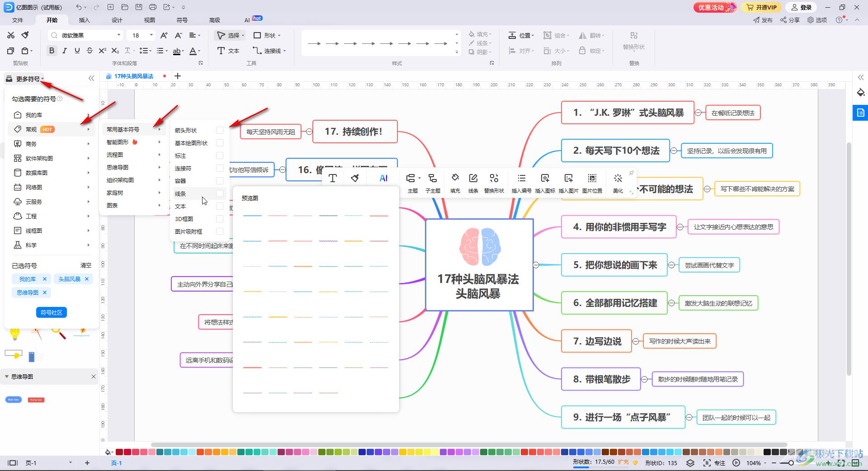Switch to the Symbols (符号) tab

point(182,20)
